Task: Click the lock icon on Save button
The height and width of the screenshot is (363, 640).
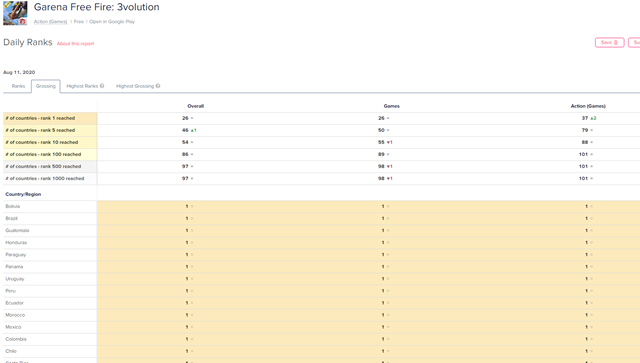Action: [616, 42]
